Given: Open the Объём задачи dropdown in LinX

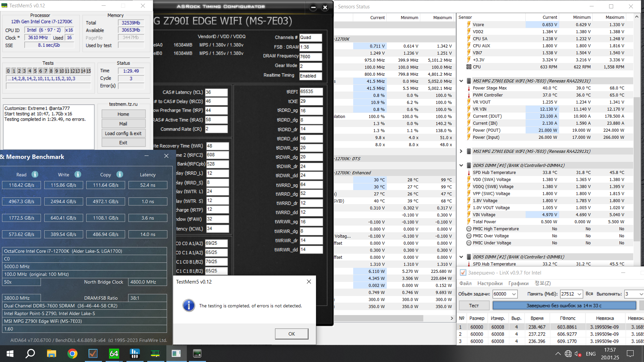Looking at the screenshot, I should (x=514, y=294).
